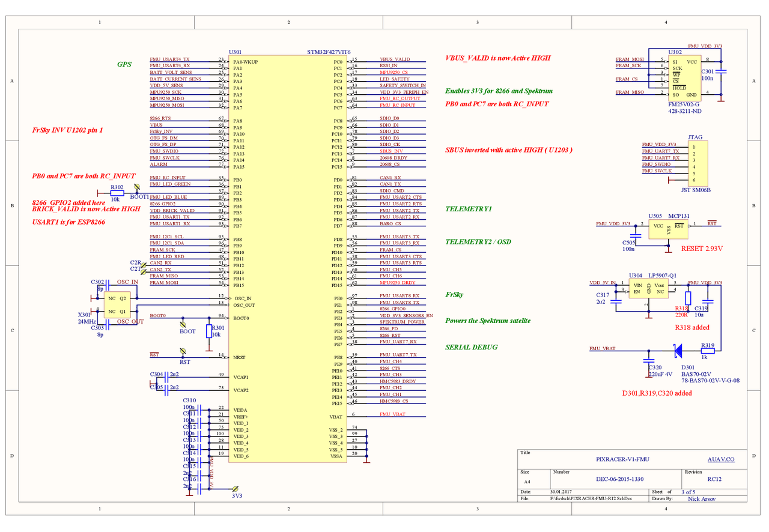Screen dimensions: 769x532
Task: Select the R301 10k resistor near BOOT0
Action: pos(209,332)
